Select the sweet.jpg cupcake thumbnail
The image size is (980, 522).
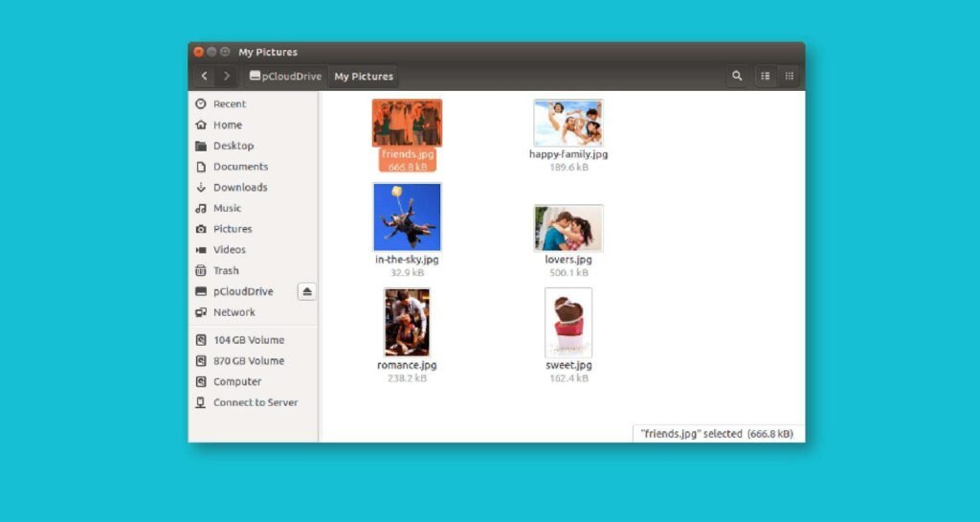point(568,323)
